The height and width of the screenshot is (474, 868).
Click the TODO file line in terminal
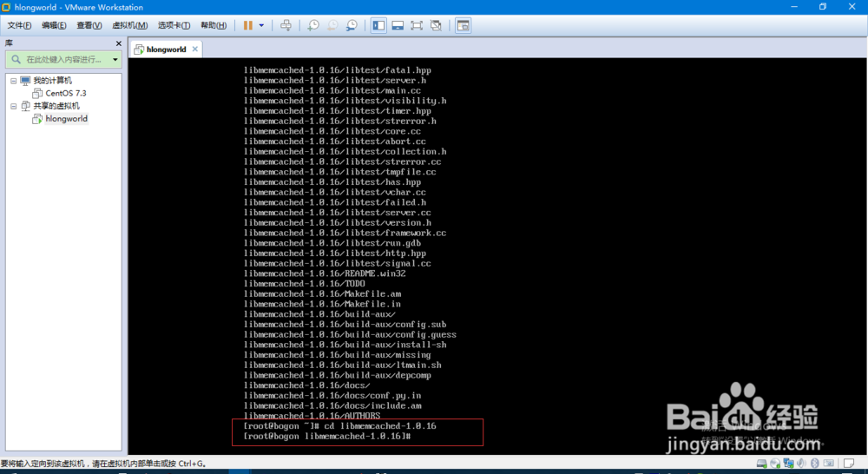click(305, 284)
